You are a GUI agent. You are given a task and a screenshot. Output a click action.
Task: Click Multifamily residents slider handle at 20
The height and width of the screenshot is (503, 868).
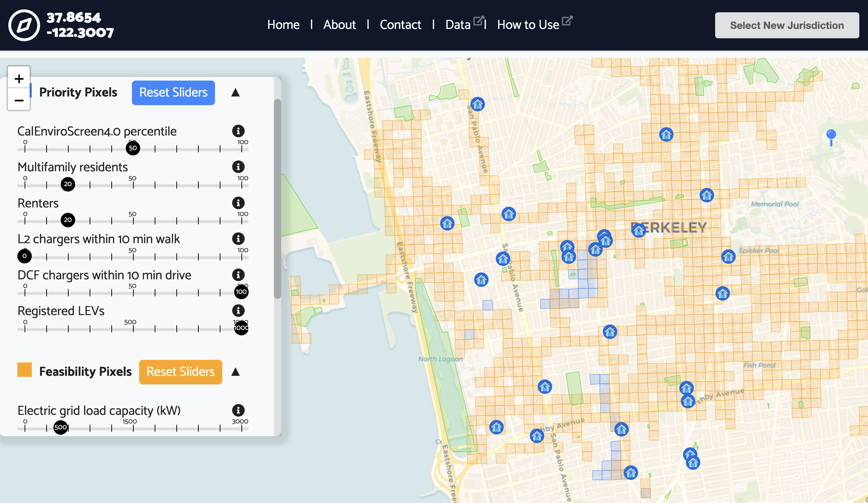point(68,184)
